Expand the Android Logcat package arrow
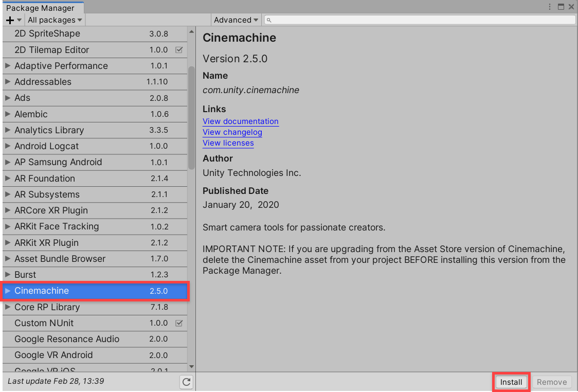This screenshot has height=392, width=578. pyautogui.click(x=8, y=146)
